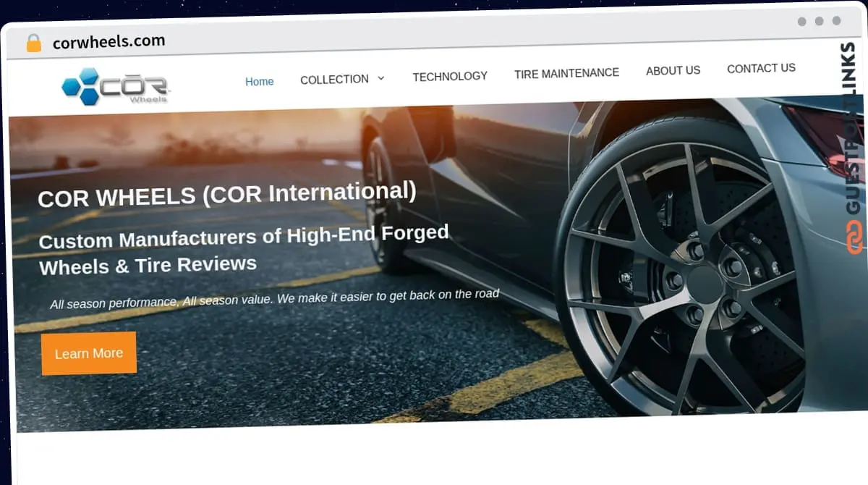The height and width of the screenshot is (485, 868).
Task: Click the corwheels.com address text
Action: click(x=109, y=41)
